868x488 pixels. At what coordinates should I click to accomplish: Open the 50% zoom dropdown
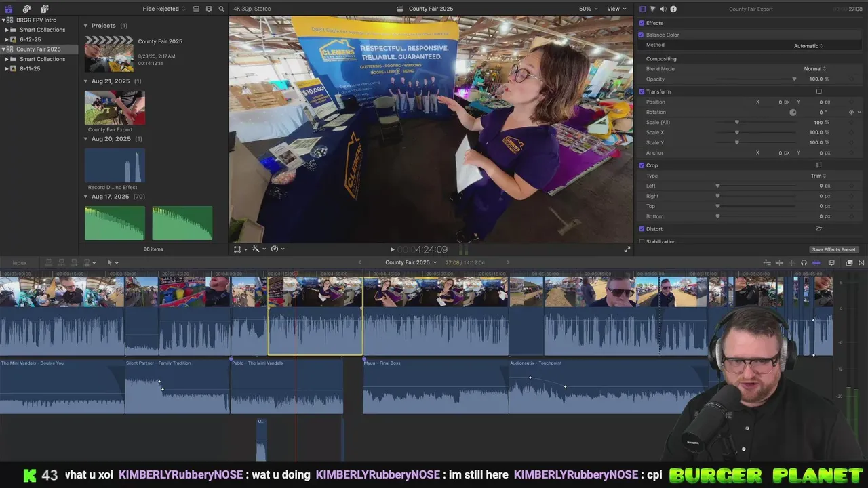coord(588,9)
